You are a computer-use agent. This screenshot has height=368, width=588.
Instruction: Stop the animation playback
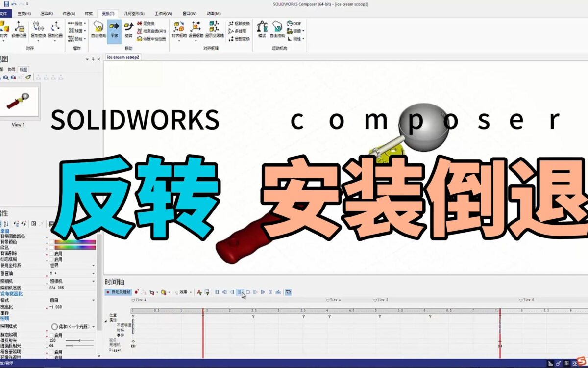pyautogui.click(x=248, y=292)
